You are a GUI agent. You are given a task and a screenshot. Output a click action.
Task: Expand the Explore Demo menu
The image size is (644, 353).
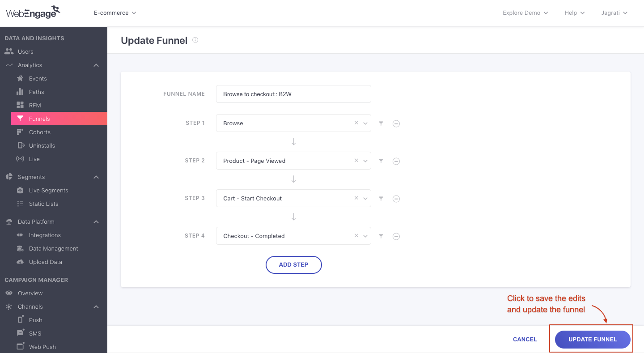pyautogui.click(x=525, y=13)
